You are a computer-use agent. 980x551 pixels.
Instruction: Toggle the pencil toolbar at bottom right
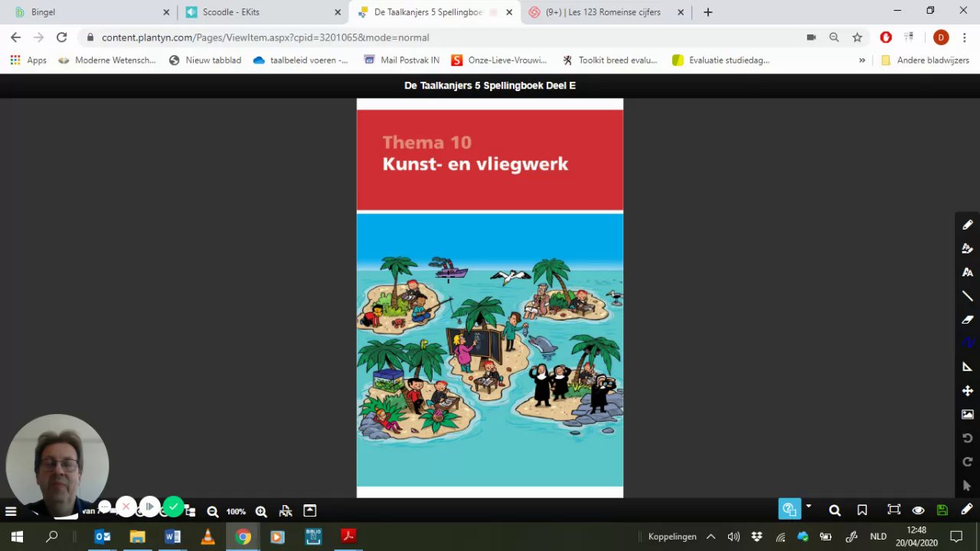pyautogui.click(x=967, y=510)
